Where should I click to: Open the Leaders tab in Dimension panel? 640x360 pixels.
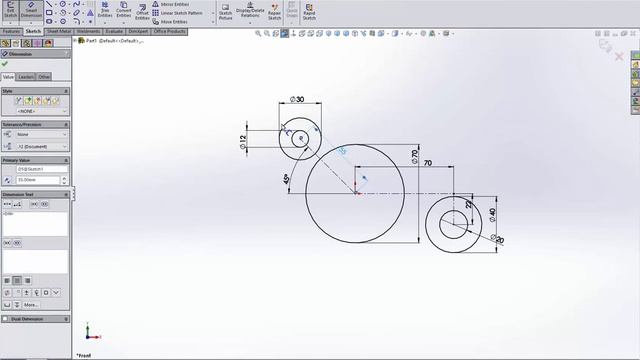click(26, 77)
